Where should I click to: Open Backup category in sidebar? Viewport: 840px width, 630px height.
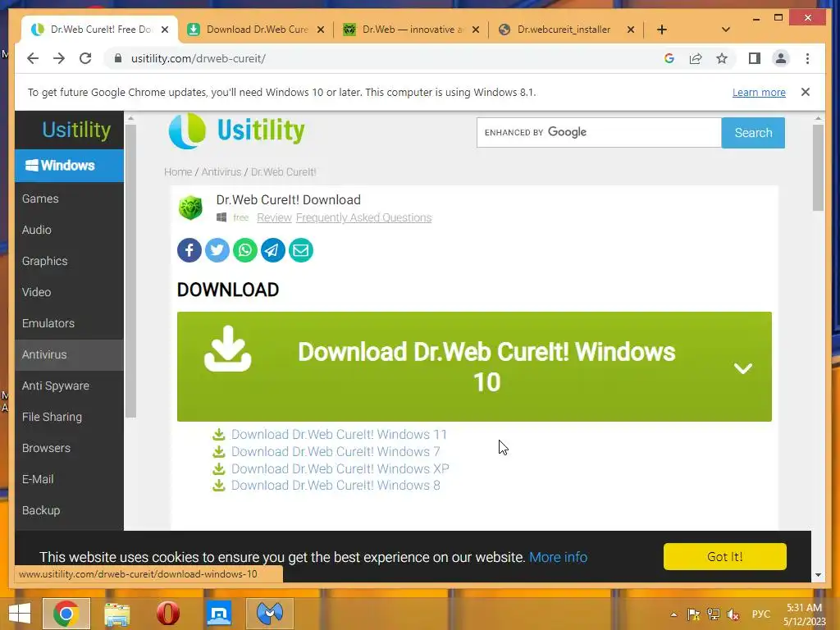pos(69,510)
